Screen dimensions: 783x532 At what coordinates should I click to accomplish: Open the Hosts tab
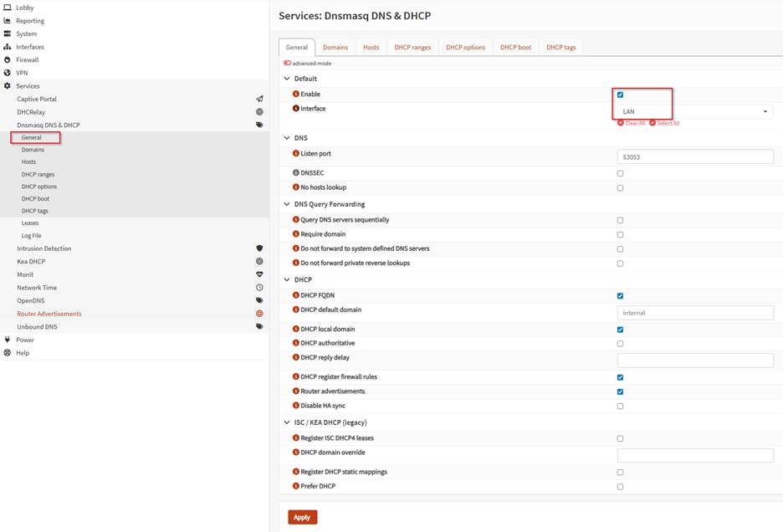click(x=371, y=48)
